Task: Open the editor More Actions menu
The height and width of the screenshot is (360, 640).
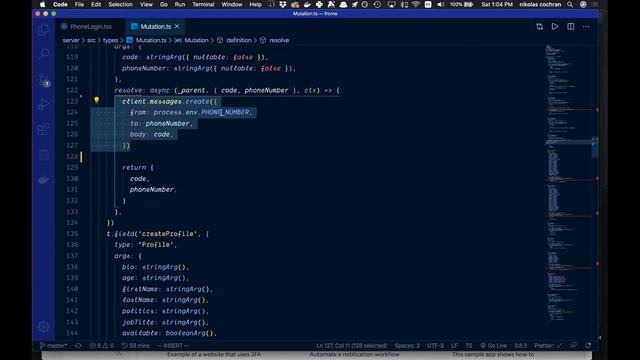Action: (x=586, y=27)
